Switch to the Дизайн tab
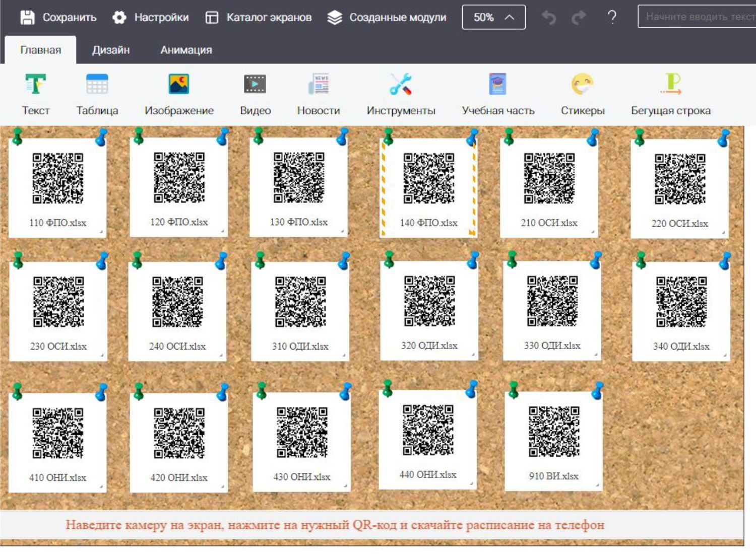 (x=111, y=50)
